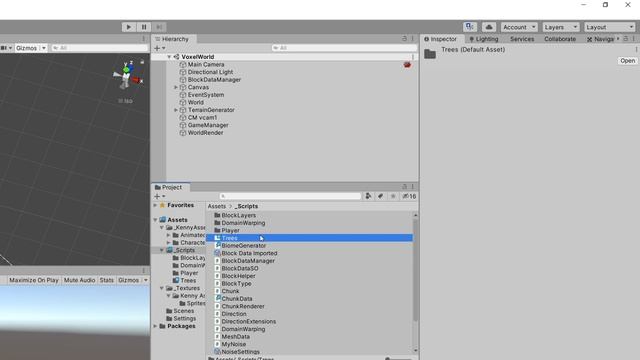Image resolution: width=640 pixels, height=360 pixels.
Task: Switch to the Lighting tab
Action: pos(484,39)
